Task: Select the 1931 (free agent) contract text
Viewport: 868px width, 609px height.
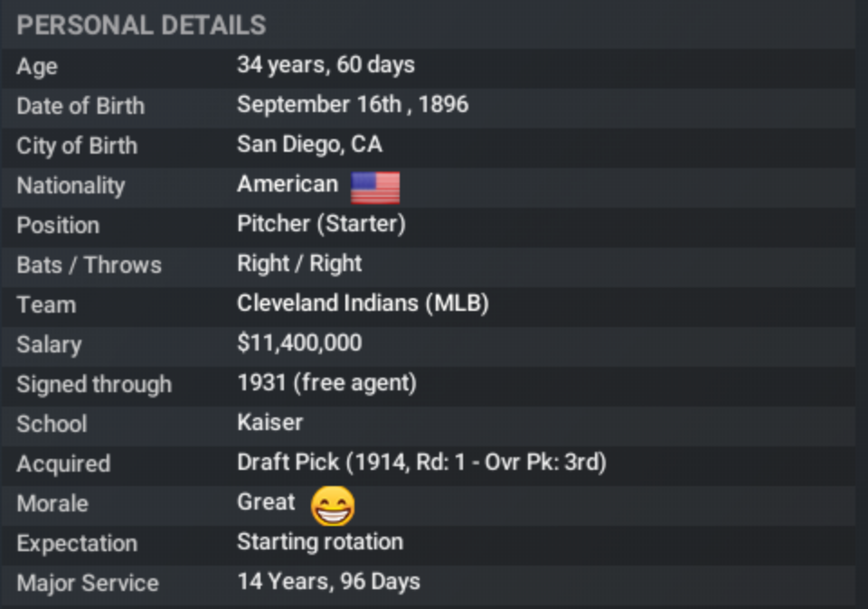Action: (326, 383)
